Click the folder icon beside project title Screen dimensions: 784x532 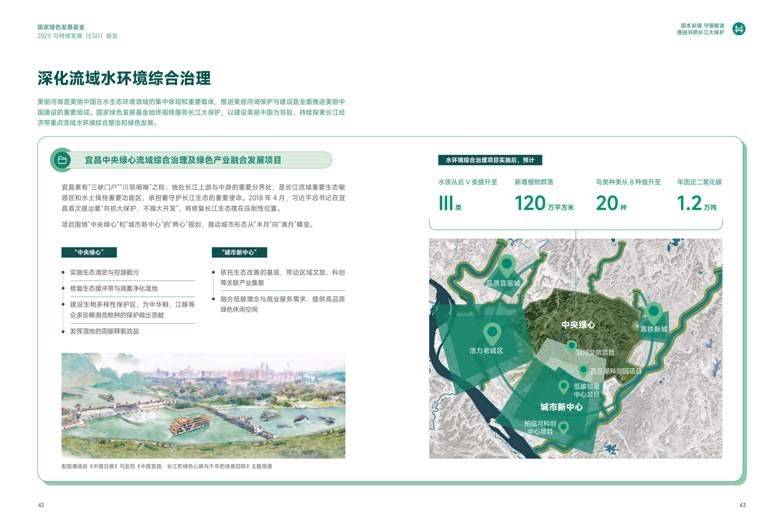[x=62, y=160]
